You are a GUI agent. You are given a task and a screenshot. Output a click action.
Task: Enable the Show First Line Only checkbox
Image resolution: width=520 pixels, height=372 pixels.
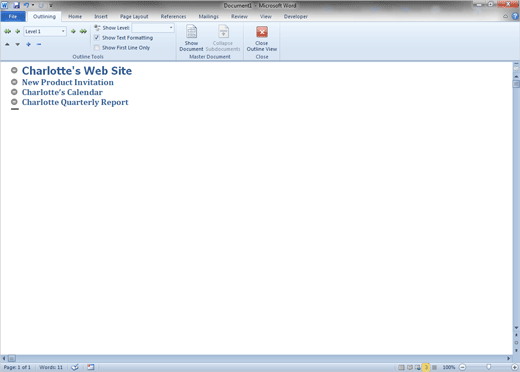(97, 48)
